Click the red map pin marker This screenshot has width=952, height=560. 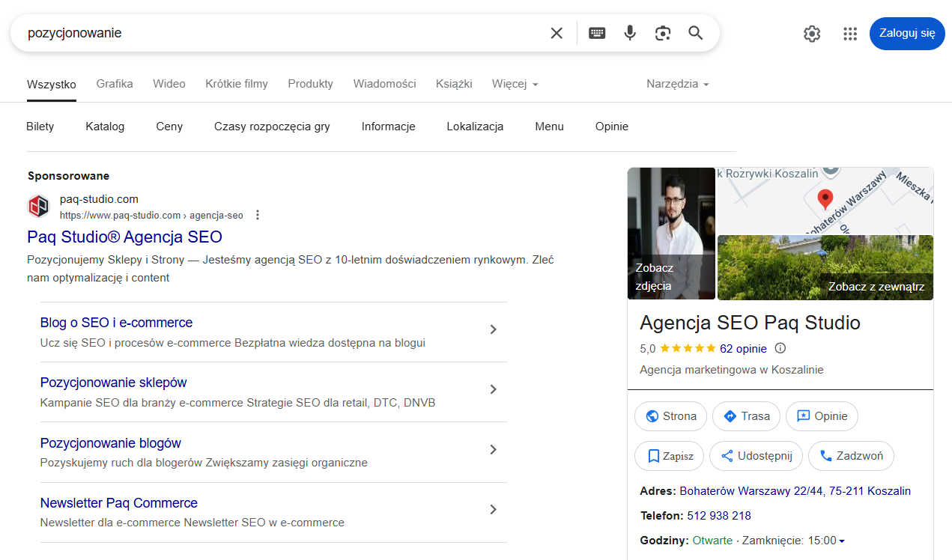(825, 200)
